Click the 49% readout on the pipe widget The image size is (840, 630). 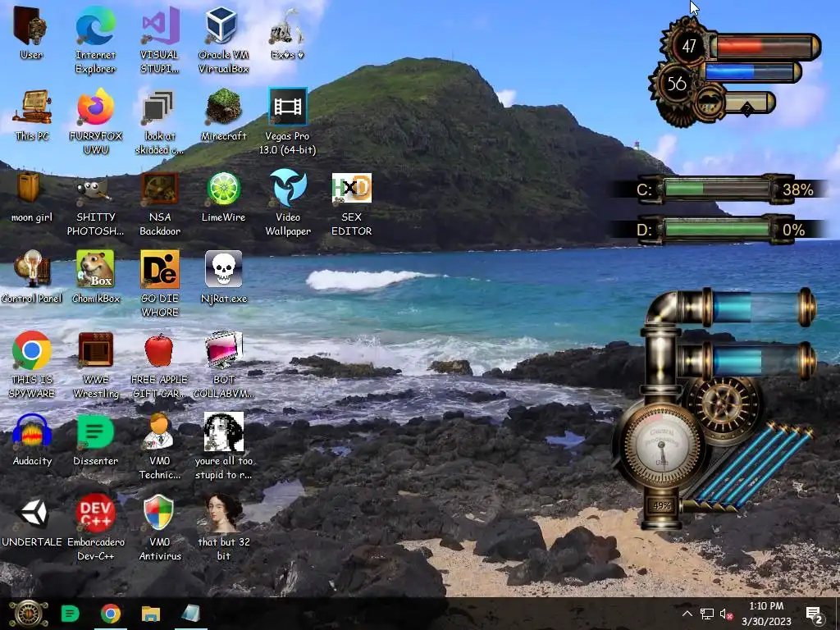click(662, 505)
